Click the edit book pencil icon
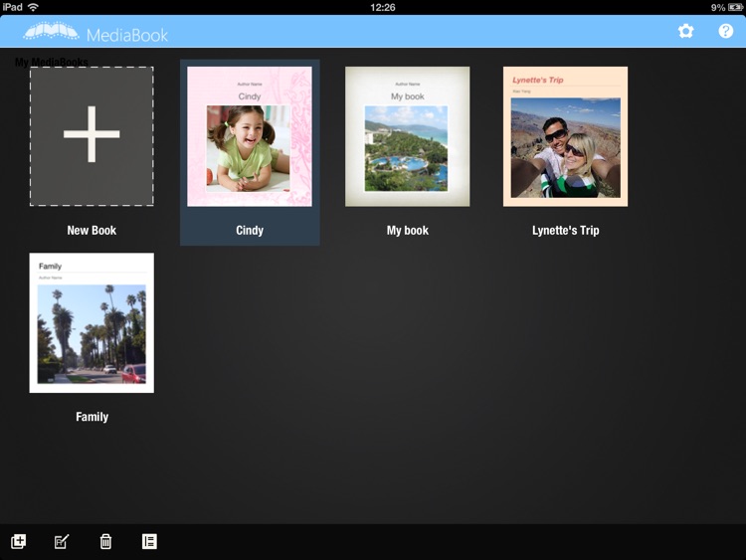This screenshot has height=560, width=746. coord(62,541)
